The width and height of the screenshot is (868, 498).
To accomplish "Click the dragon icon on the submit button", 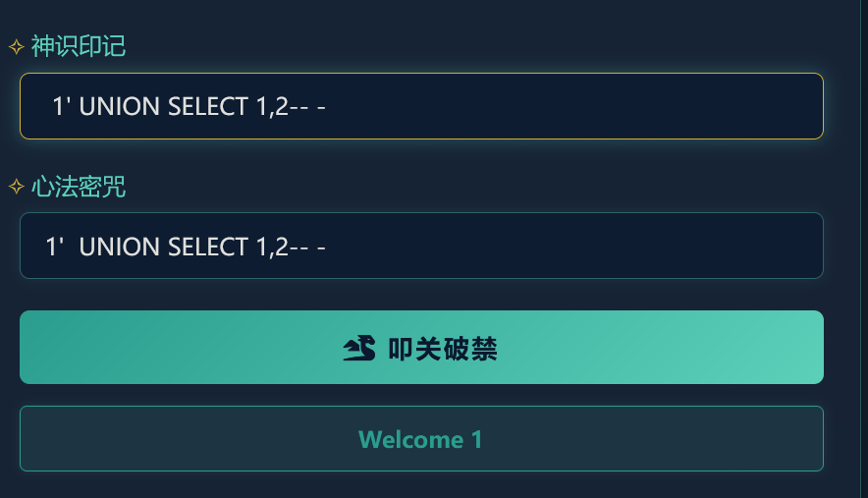I will 359,349.
